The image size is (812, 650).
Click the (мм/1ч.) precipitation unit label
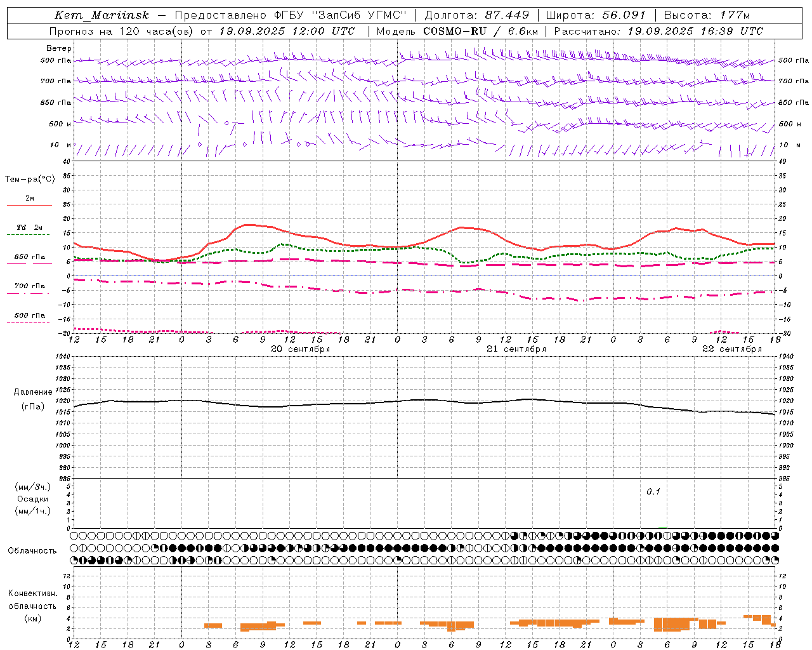point(32,511)
